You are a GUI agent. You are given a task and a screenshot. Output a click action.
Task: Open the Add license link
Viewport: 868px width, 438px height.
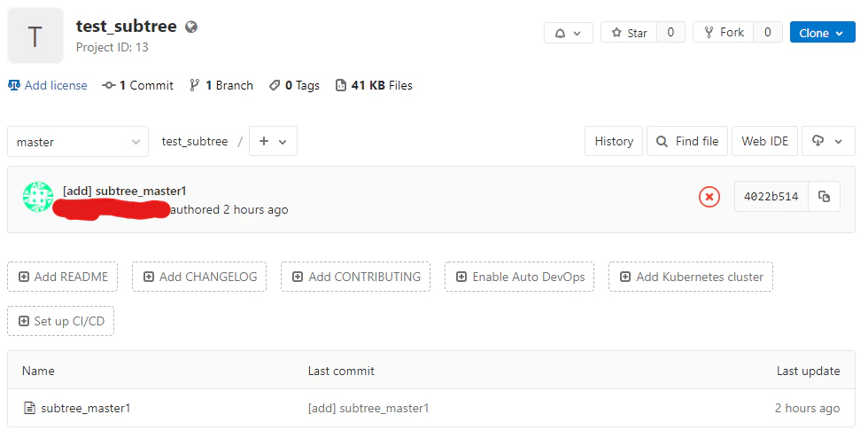coord(48,85)
